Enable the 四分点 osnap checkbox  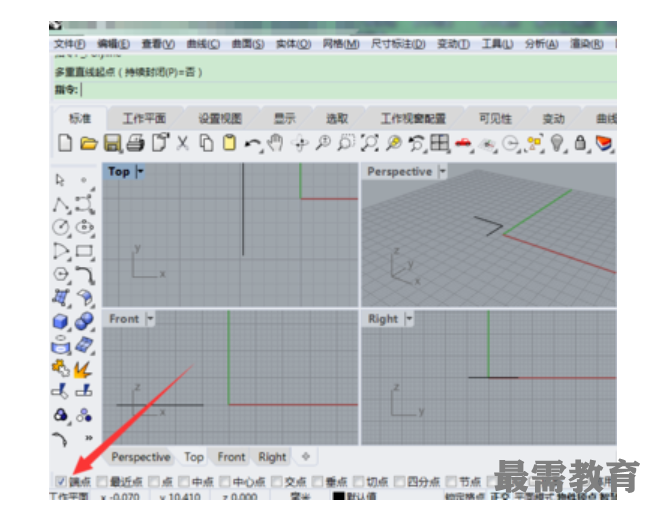[400, 481]
